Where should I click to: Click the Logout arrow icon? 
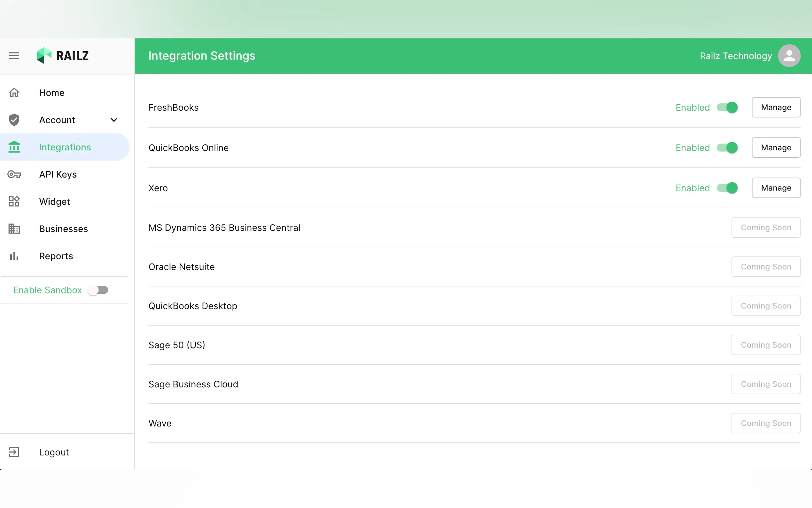click(14, 452)
